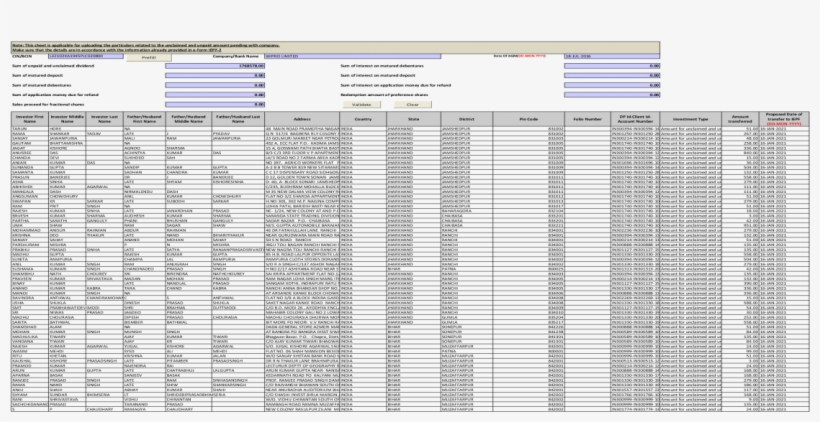Viewport: 820px width, 422px height.
Task: Select the Investment Type column header
Action: coord(690,119)
